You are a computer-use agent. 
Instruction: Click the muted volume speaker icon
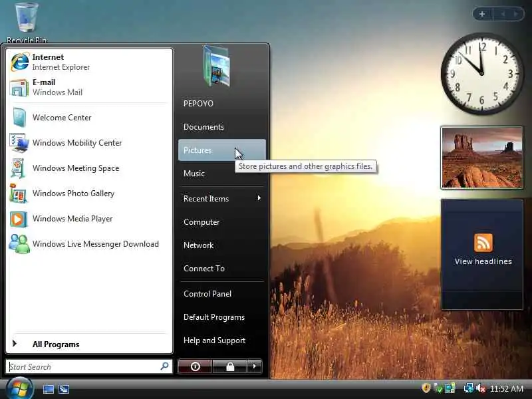(x=480, y=388)
